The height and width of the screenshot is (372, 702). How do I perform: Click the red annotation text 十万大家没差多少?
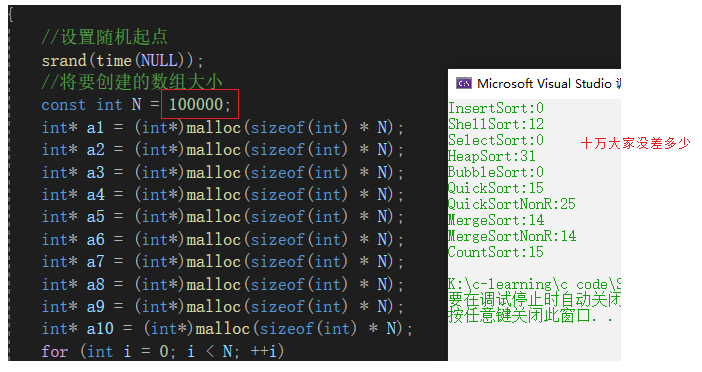(x=635, y=143)
